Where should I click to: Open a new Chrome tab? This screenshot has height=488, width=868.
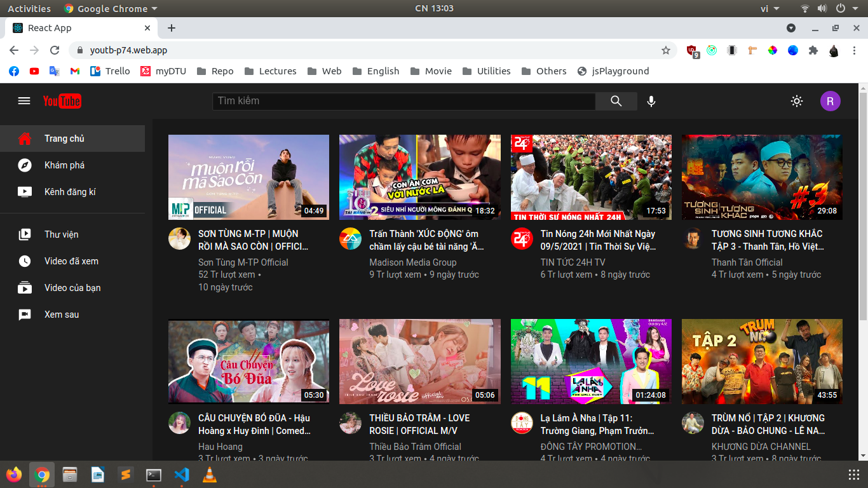coord(172,28)
